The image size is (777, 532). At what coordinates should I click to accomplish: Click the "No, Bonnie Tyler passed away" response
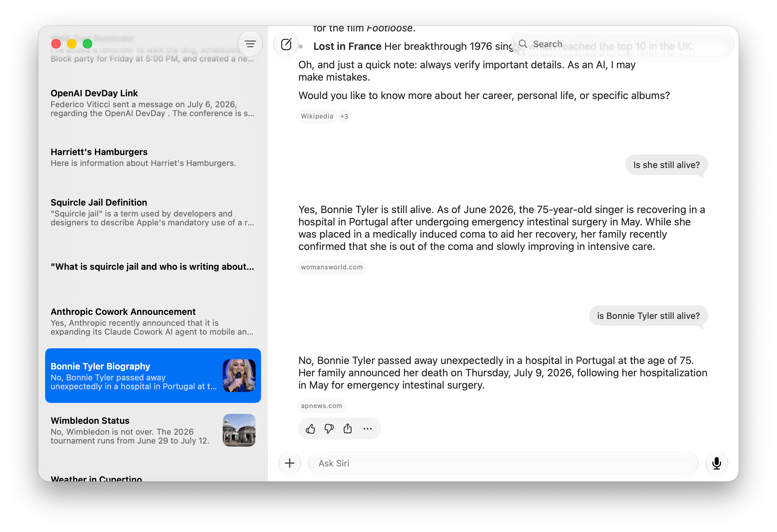[503, 373]
